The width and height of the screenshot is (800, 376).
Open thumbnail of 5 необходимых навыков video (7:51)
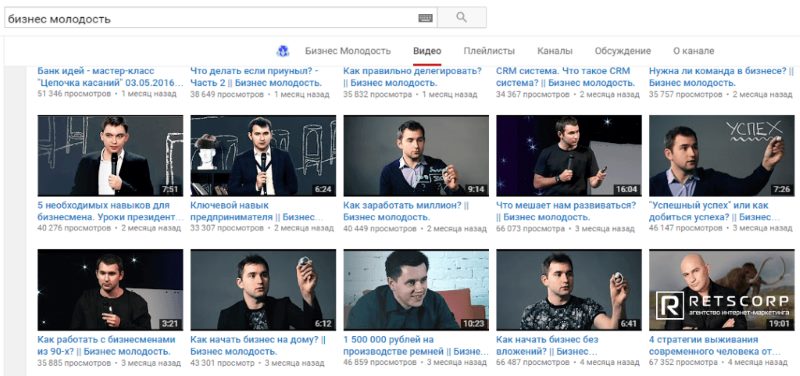point(110,156)
